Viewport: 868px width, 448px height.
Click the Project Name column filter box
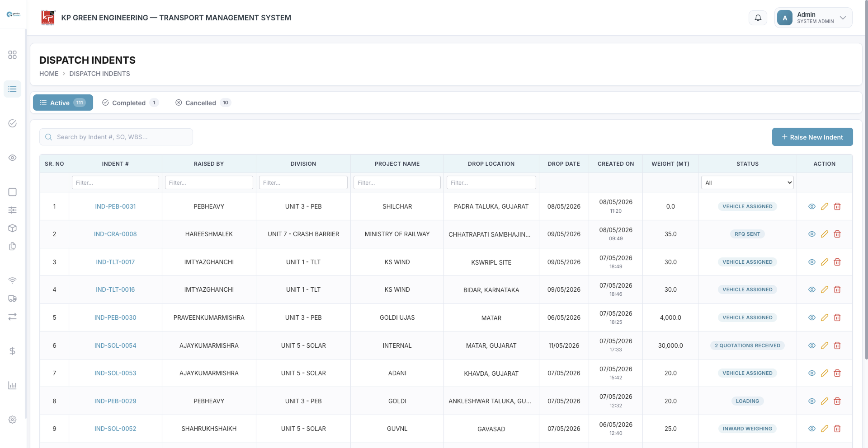pos(397,182)
